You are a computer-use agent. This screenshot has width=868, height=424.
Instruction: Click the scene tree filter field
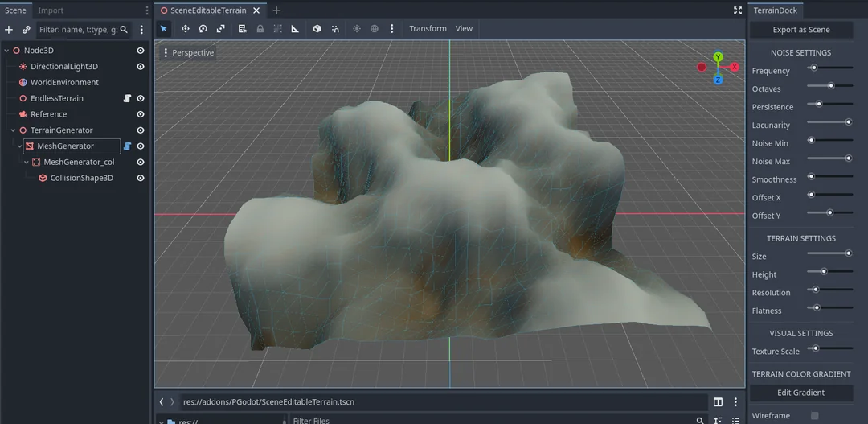tap(78, 30)
